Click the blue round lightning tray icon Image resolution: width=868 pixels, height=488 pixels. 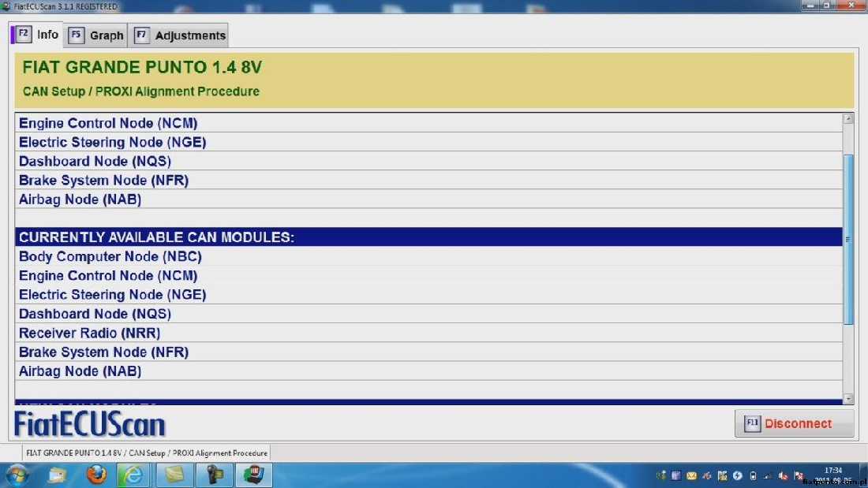point(737,476)
